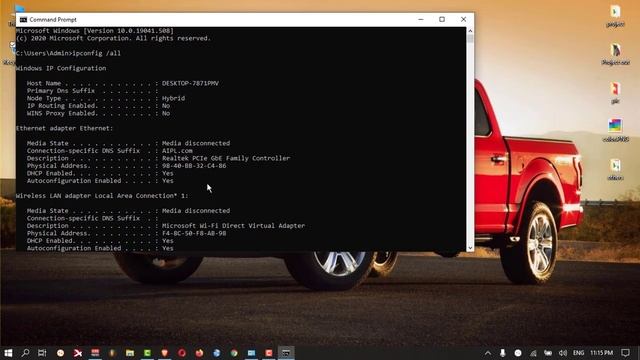
Task: Open the Opera browser taskbar icon
Action: coord(182,353)
